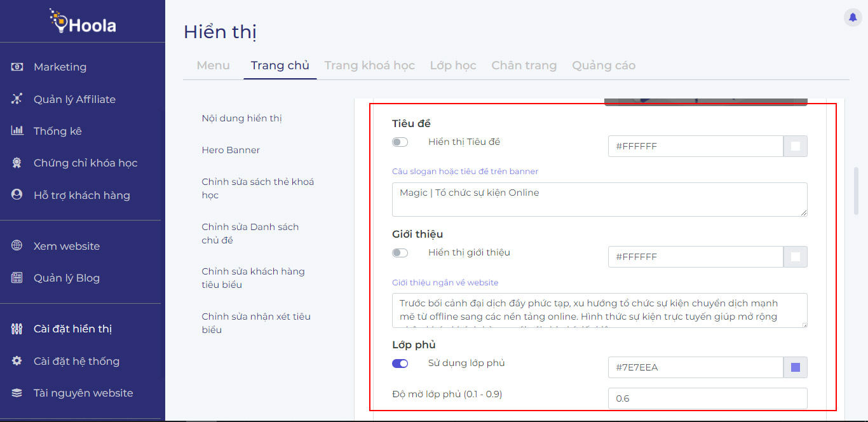Viewport: 868px width, 422px height.
Task: Click the banner slogan text field
Action: coord(599,200)
